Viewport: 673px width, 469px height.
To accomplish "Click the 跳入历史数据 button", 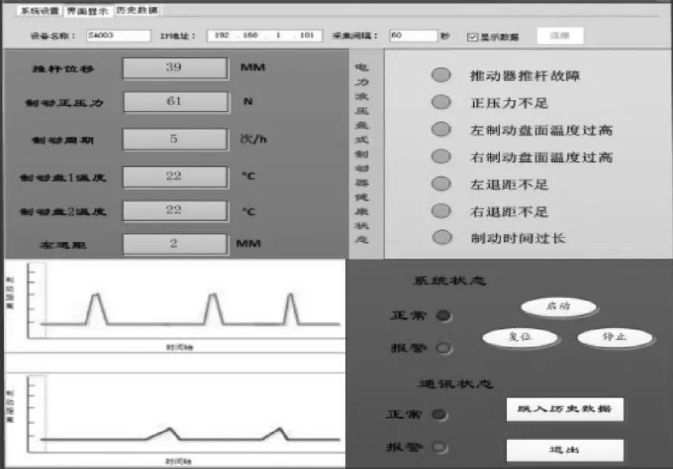I will [x=564, y=410].
